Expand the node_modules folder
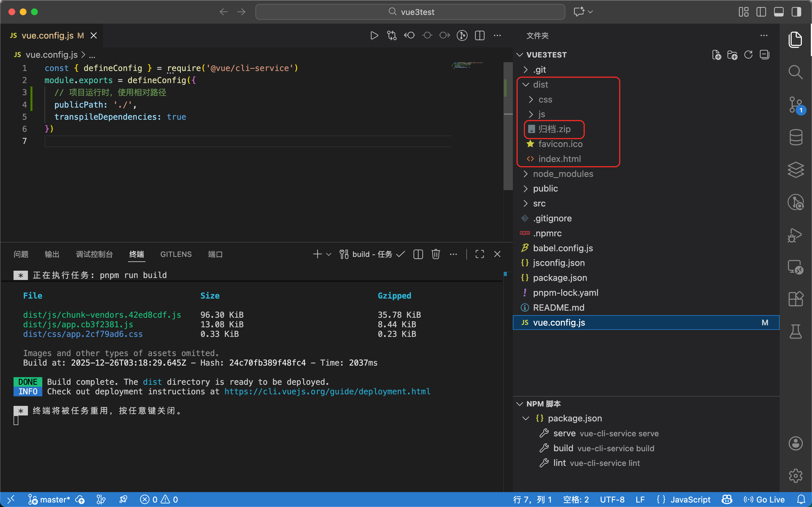The image size is (812, 507). click(563, 174)
